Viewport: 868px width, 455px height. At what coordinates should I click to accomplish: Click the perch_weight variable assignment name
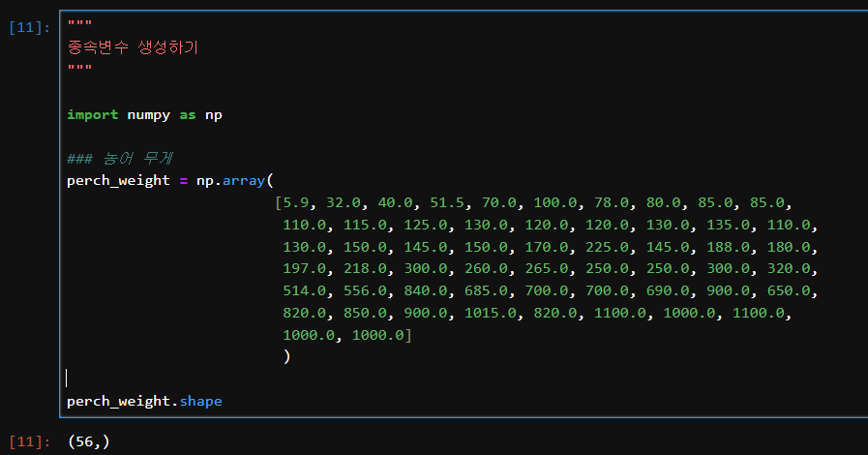coord(118,180)
